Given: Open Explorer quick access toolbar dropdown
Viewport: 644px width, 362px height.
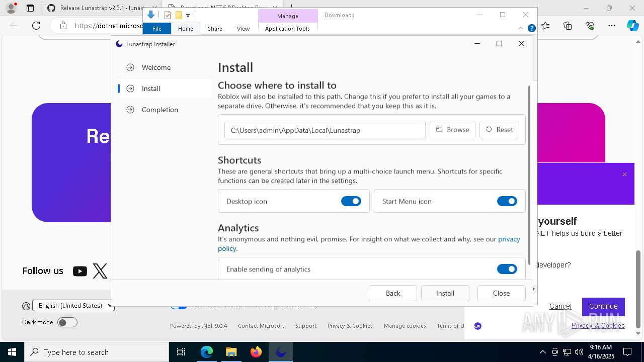Looking at the screenshot, I should [x=188, y=15].
